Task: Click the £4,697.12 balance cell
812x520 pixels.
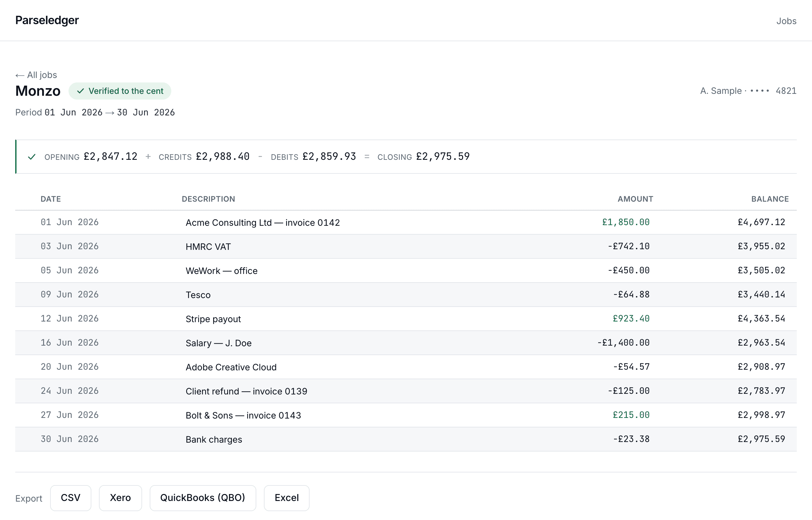Action: coord(761,222)
